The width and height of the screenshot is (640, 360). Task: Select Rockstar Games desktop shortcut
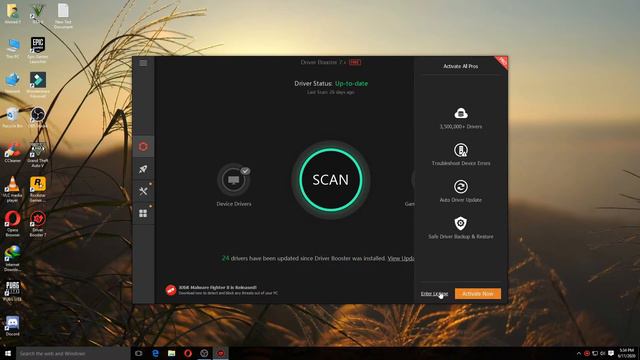click(x=38, y=189)
